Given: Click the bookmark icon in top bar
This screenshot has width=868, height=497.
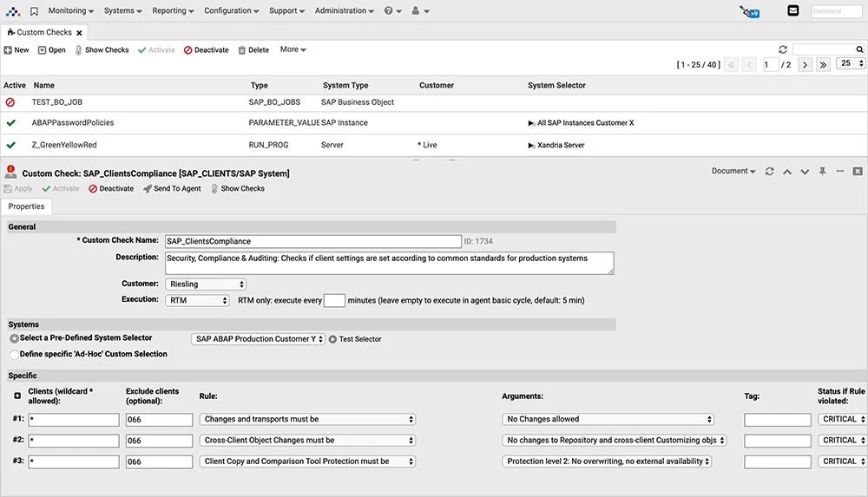Looking at the screenshot, I should [34, 11].
